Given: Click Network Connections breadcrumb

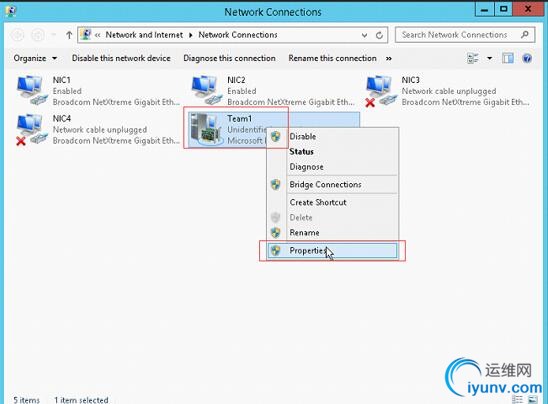Looking at the screenshot, I should pyautogui.click(x=238, y=35).
